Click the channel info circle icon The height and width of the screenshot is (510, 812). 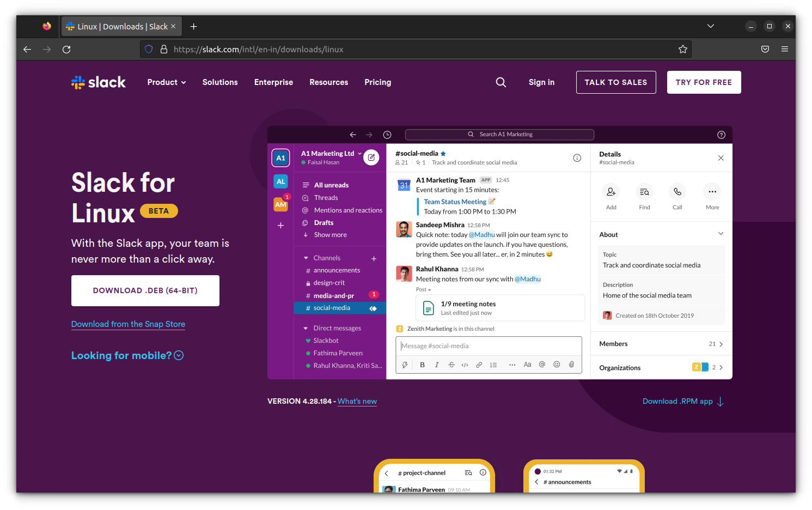(577, 158)
